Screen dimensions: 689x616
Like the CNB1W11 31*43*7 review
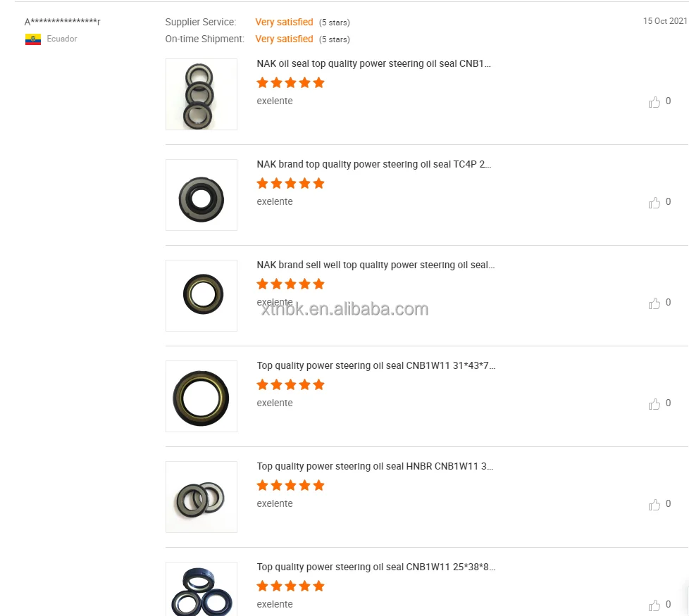(654, 403)
